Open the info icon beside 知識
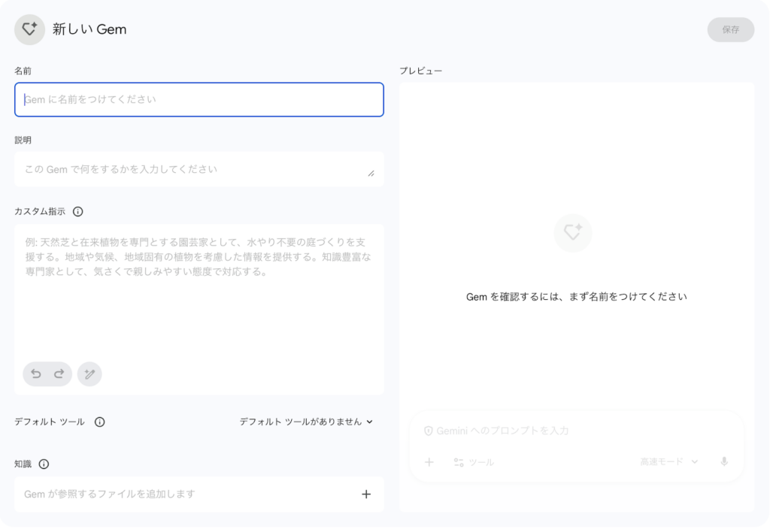The width and height of the screenshot is (770, 532). (x=44, y=464)
